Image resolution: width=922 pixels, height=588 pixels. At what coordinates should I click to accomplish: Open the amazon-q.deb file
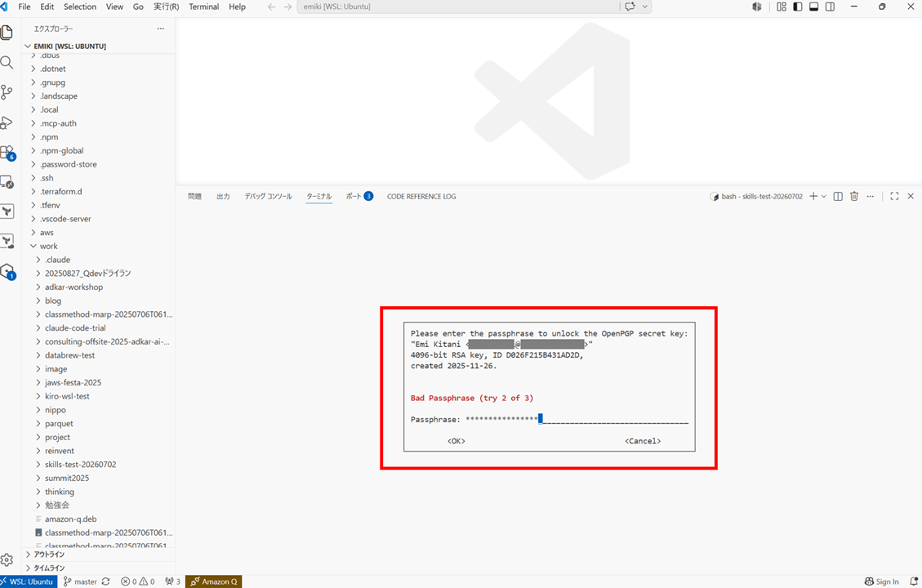point(99,519)
